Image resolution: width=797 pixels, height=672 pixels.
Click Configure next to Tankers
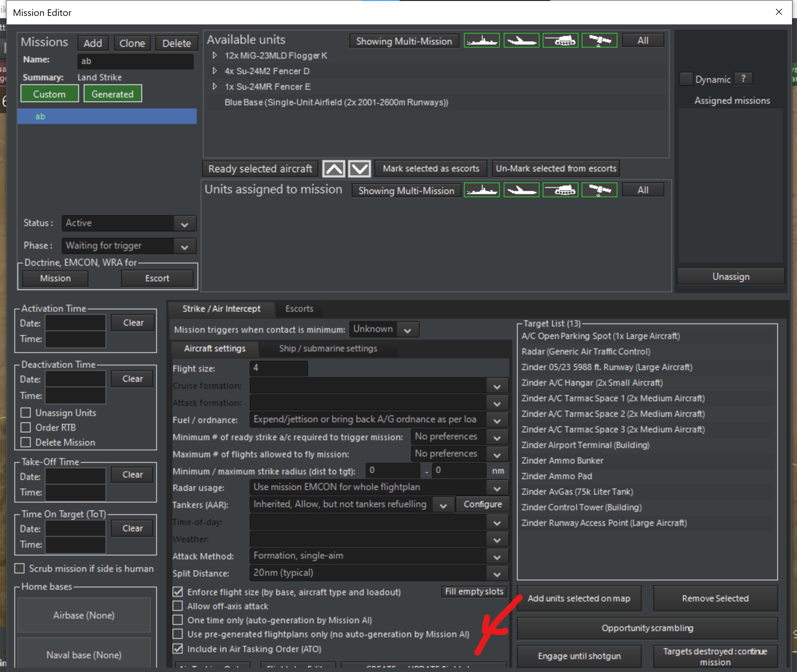coord(483,504)
